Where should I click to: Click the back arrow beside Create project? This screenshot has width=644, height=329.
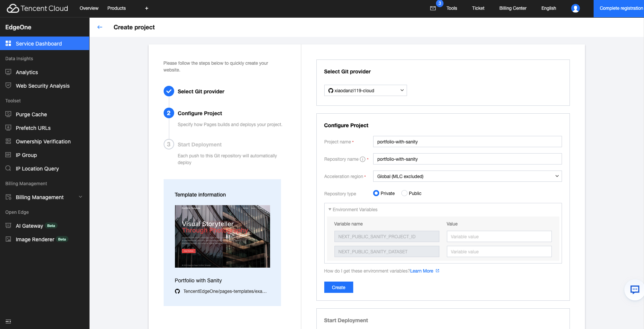[100, 27]
